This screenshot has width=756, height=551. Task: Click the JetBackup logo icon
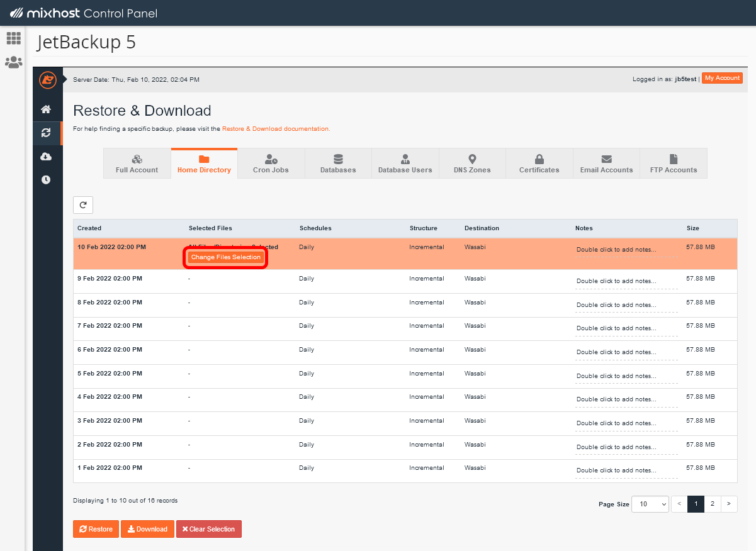tap(48, 80)
